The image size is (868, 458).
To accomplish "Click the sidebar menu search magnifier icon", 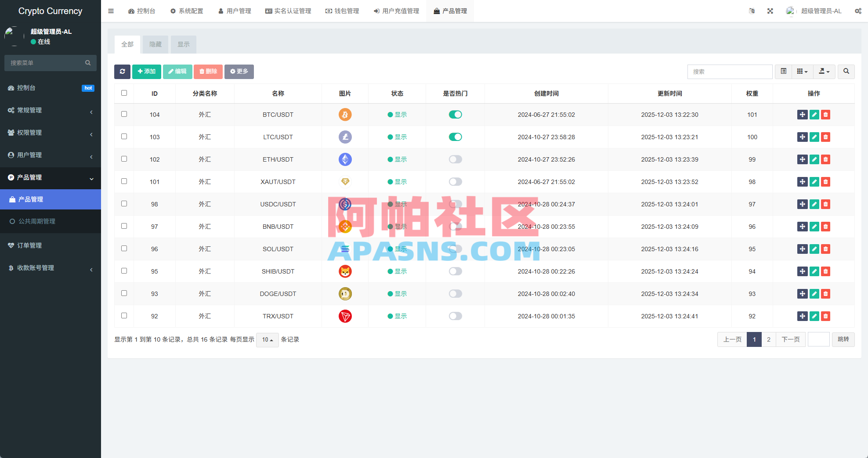I will point(88,63).
